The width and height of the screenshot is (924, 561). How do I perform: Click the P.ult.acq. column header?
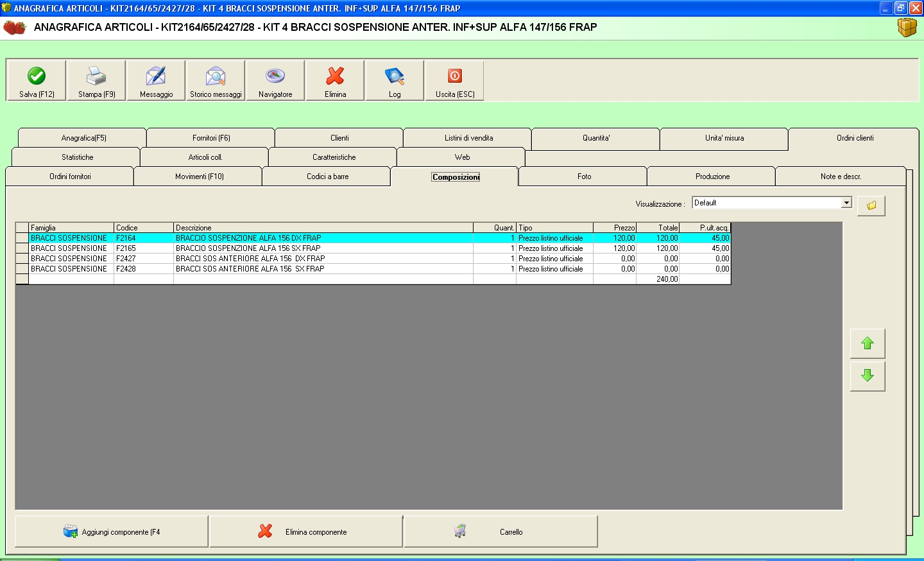click(705, 228)
